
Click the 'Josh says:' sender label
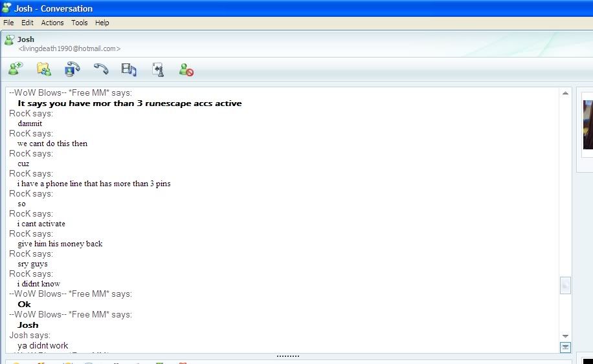(x=30, y=336)
